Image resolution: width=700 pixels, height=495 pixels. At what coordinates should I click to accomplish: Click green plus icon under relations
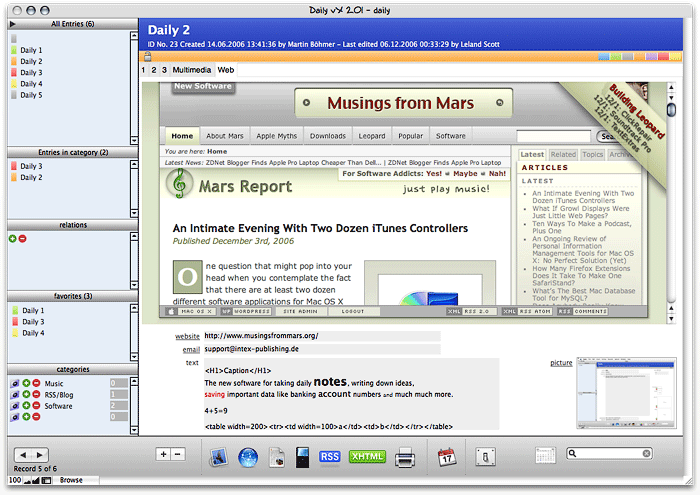click(x=12, y=239)
